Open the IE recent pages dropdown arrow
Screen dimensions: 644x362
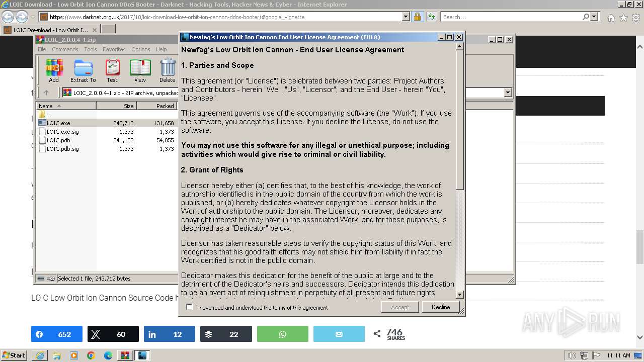(x=33, y=17)
